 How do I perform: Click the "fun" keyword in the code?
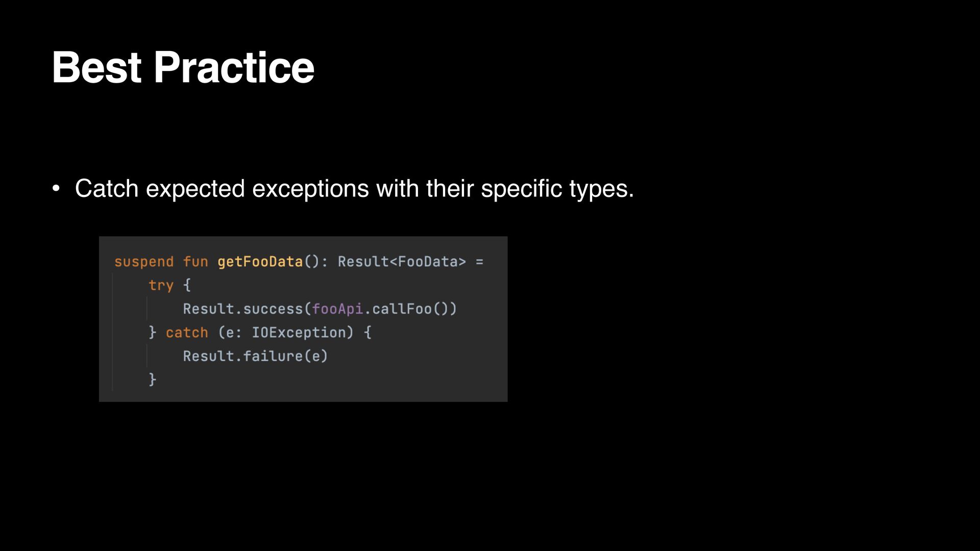click(195, 262)
